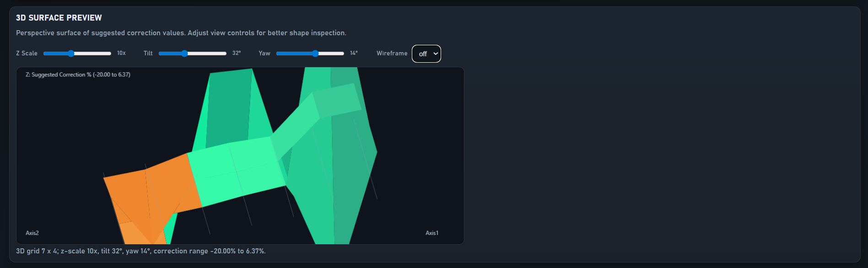Click the Z Scale value '10x'
This screenshot has height=268, width=868.
(x=121, y=53)
